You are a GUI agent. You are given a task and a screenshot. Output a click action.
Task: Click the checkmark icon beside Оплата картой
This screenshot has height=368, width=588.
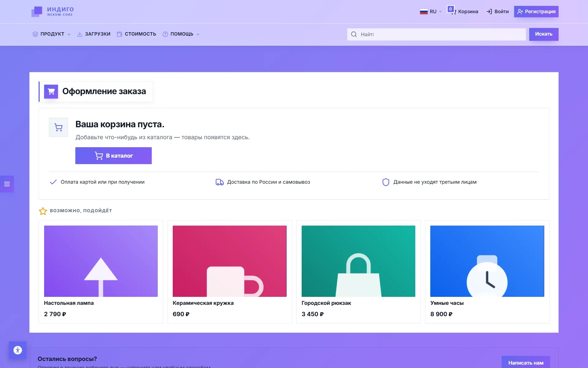53,182
